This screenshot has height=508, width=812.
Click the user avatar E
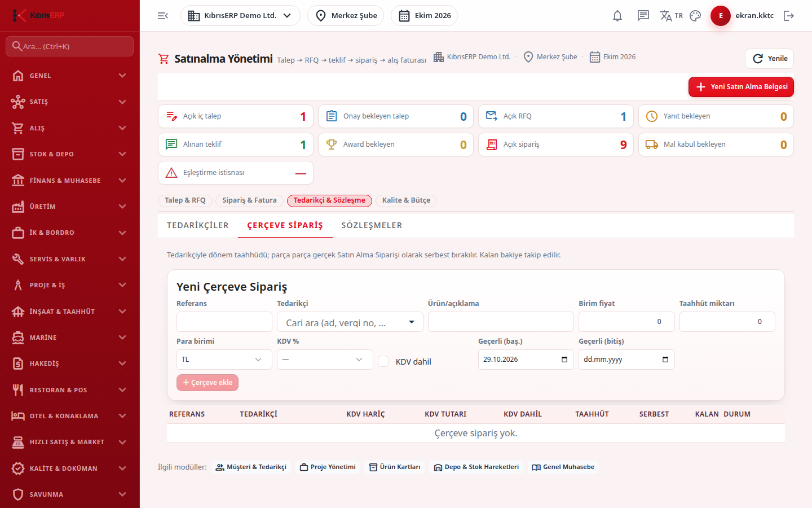721,16
